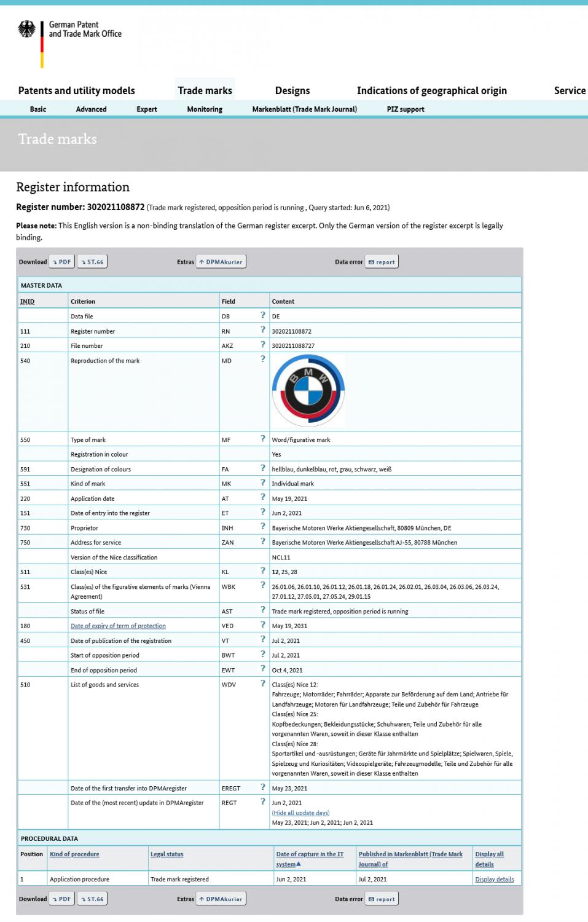Open the Designs main tab

click(292, 90)
